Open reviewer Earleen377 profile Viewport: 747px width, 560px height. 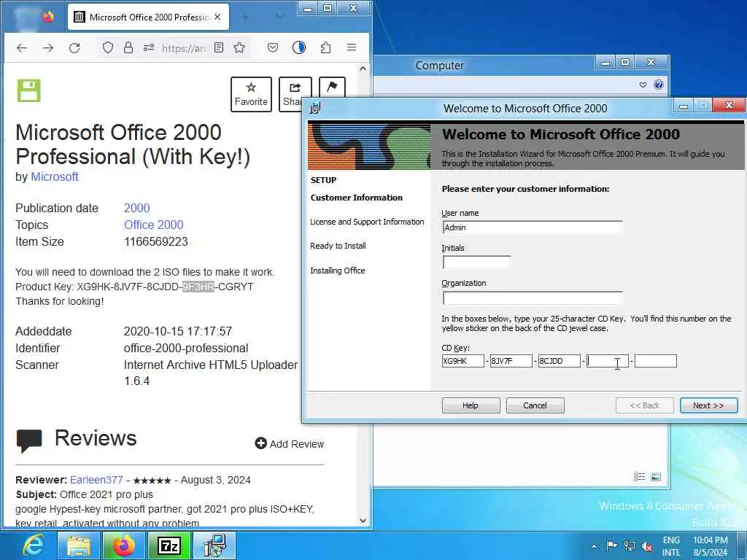96,480
